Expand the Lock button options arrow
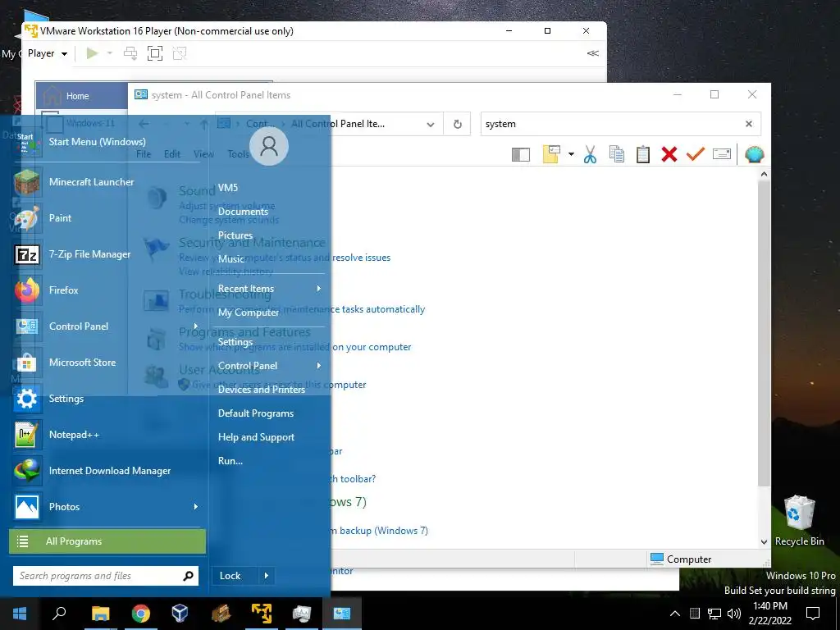The image size is (840, 630). coord(267,576)
